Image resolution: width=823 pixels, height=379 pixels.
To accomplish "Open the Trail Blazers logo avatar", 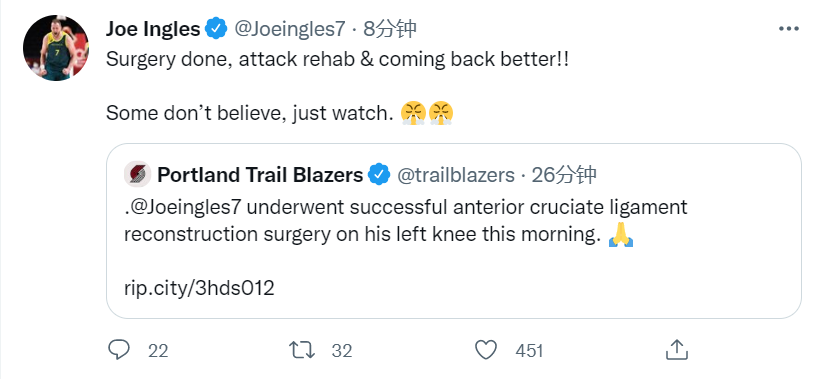I will tap(138, 174).
